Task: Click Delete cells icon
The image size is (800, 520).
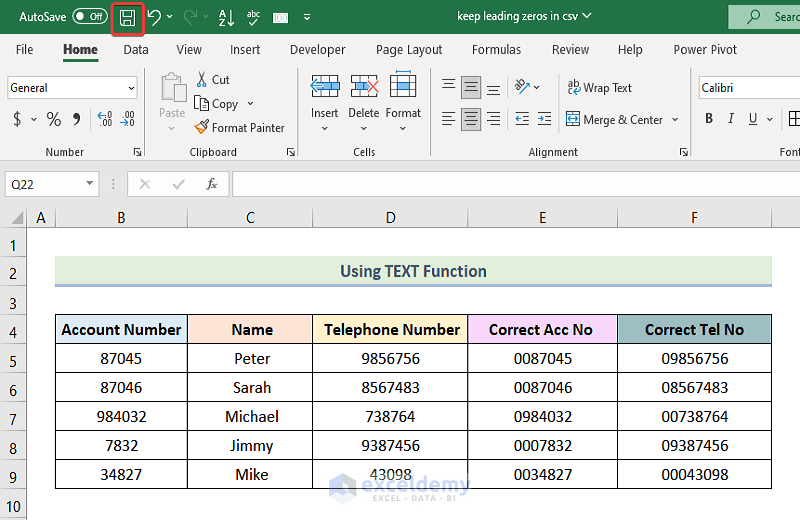Action: (364, 86)
